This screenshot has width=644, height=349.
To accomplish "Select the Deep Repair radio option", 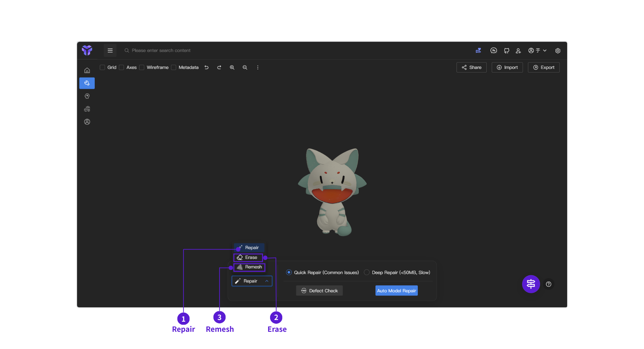I will (367, 272).
